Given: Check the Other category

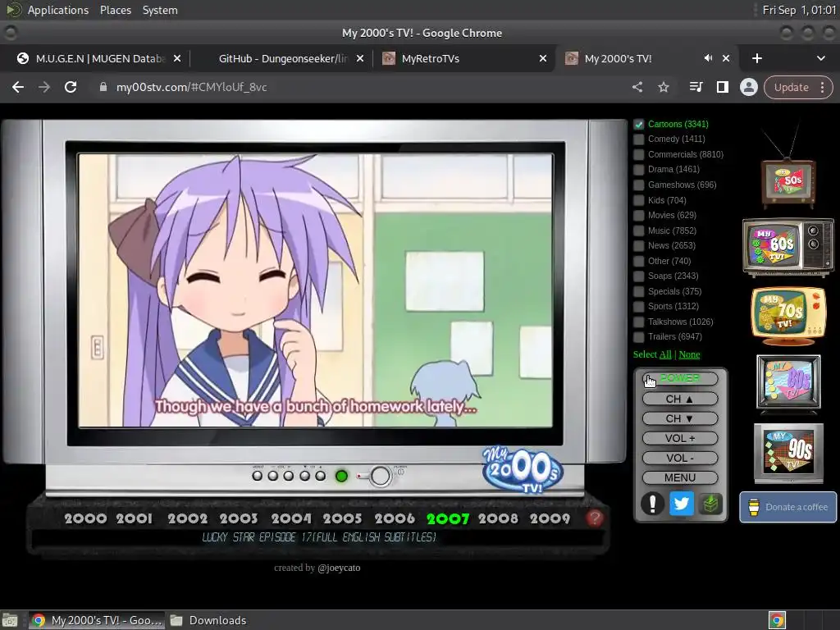Looking at the screenshot, I should 638,262.
